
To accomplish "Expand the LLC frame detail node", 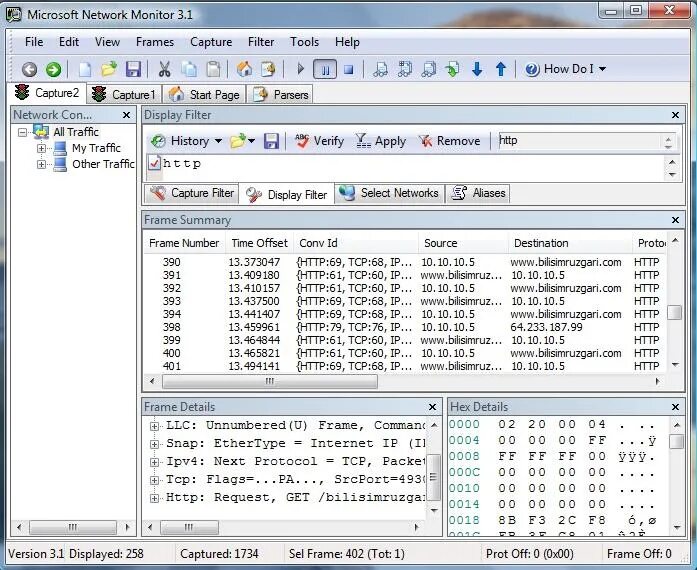I will [x=154, y=426].
